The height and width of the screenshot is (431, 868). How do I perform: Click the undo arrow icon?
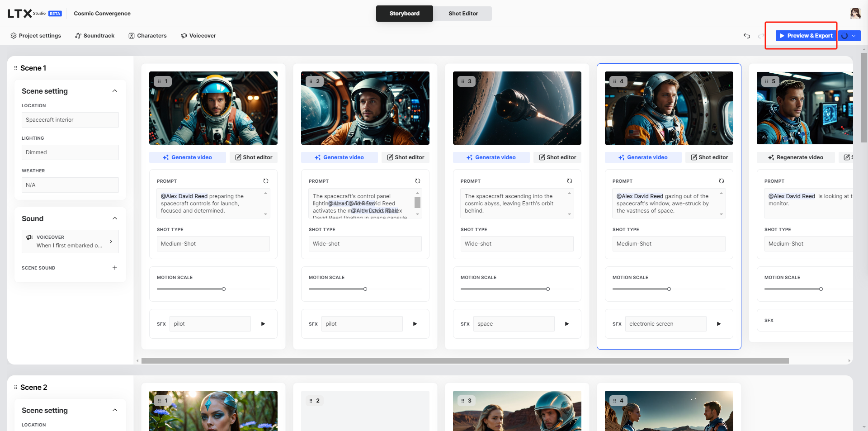(747, 36)
